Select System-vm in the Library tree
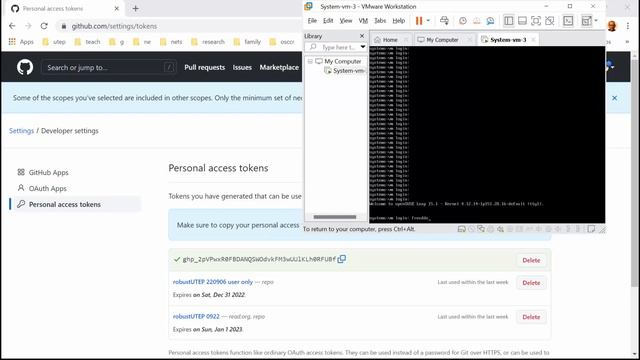The height and width of the screenshot is (360, 640). [x=348, y=71]
